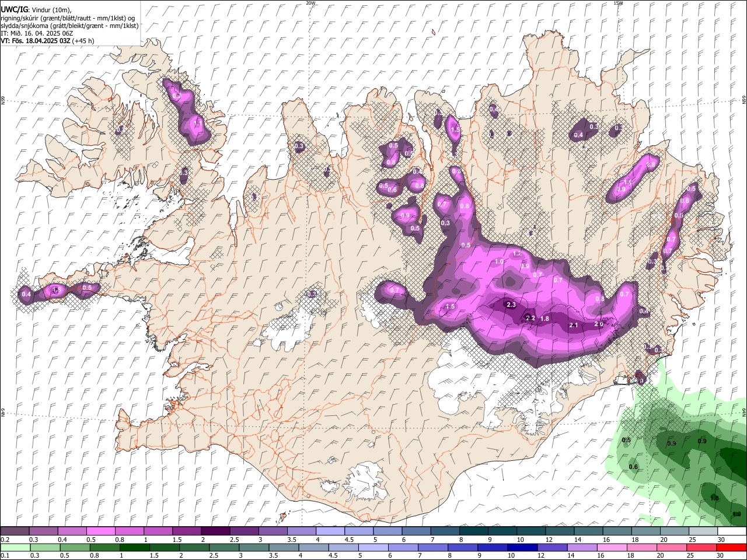
Task: Click the snow legend swatch labeled 0.2
Action: click(15, 531)
